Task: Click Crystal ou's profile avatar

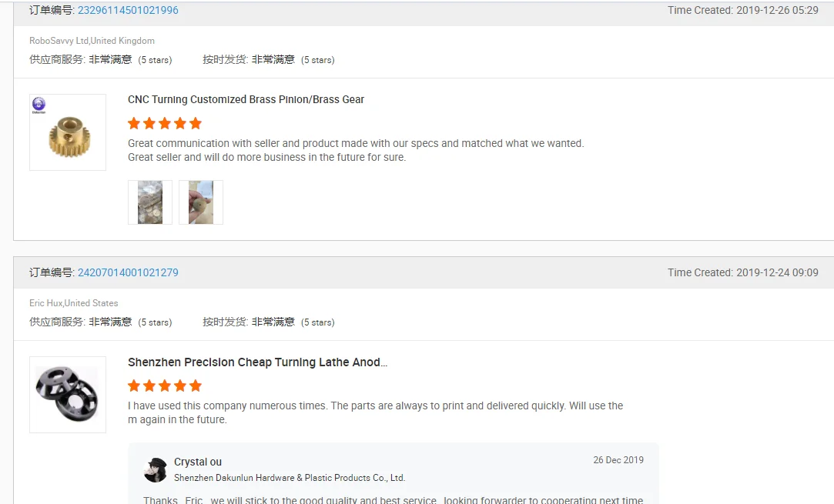Action: pyautogui.click(x=156, y=469)
